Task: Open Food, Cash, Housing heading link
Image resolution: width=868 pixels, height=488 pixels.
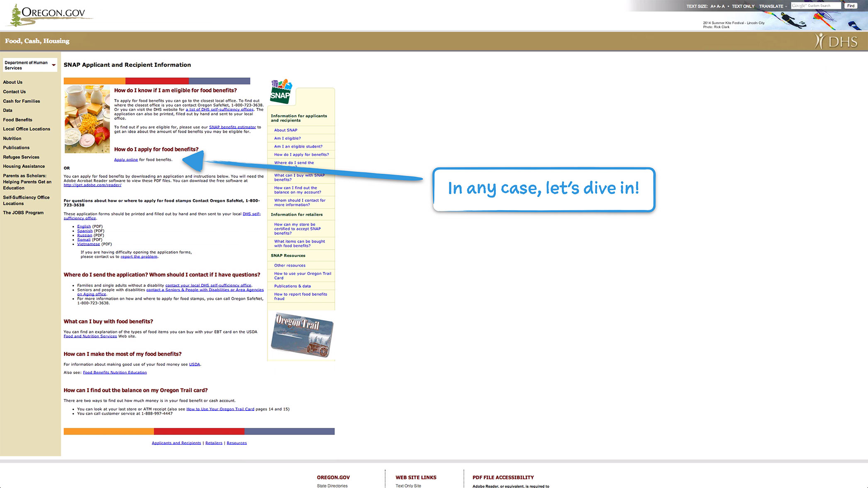Action: pyautogui.click(x=37, y=41)
